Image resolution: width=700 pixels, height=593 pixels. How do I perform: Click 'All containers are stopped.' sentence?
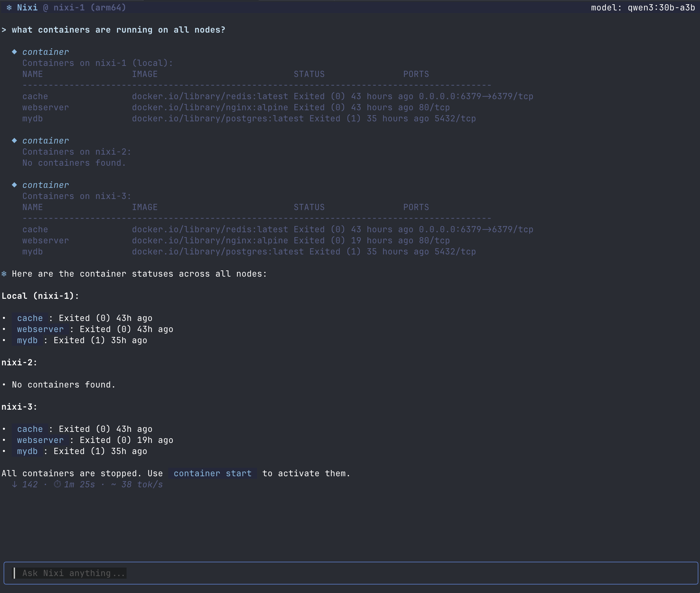pyautogui.click(x=72, y=473)
